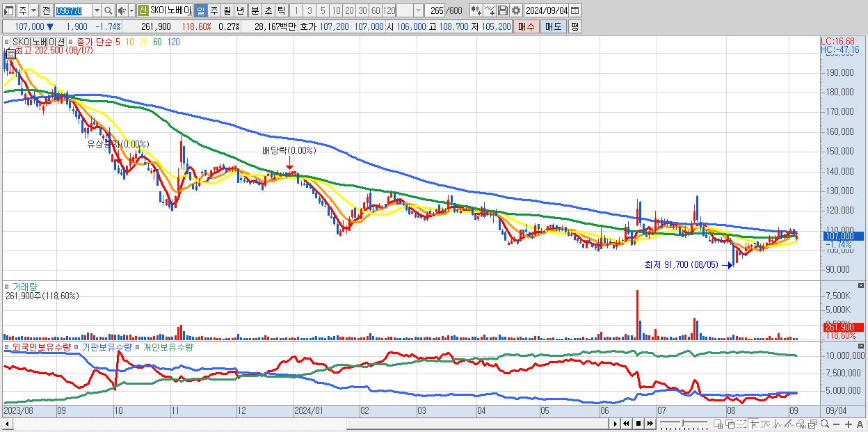Click the crosshair cursor mode icon in bottom toolbar
The width and height of the screenshot is (868, 432).
click(x=754, y=424)
